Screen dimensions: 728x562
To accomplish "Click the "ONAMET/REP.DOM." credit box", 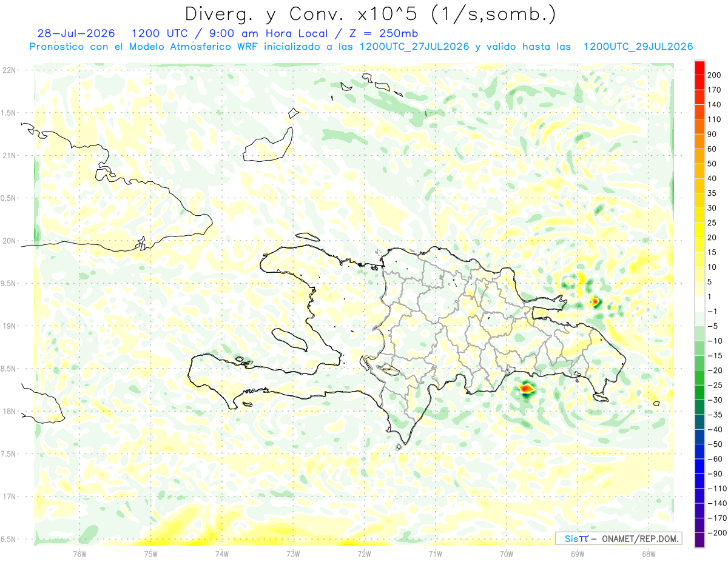I will [x=618, y=538].
